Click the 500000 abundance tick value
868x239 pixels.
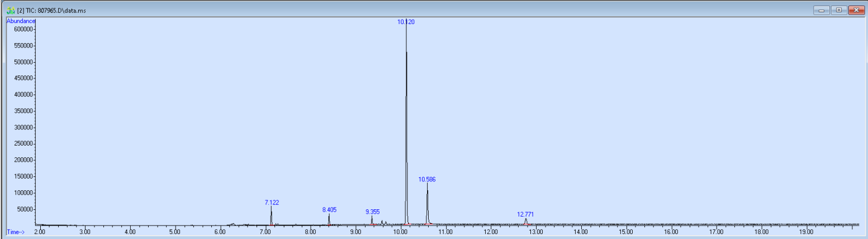coord(24,62)
